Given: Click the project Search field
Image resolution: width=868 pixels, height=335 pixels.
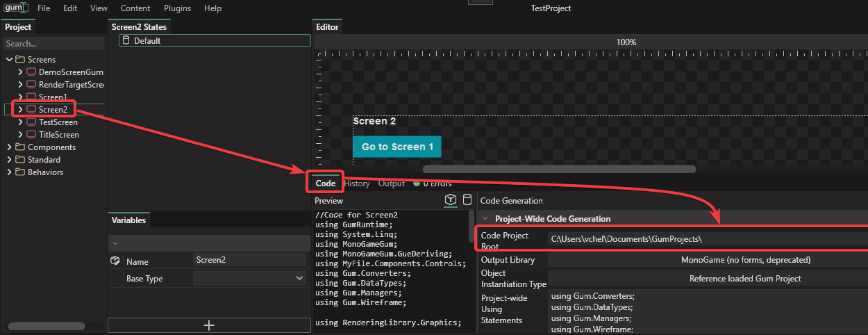Looking at the screenshot, I should [53, 44].
